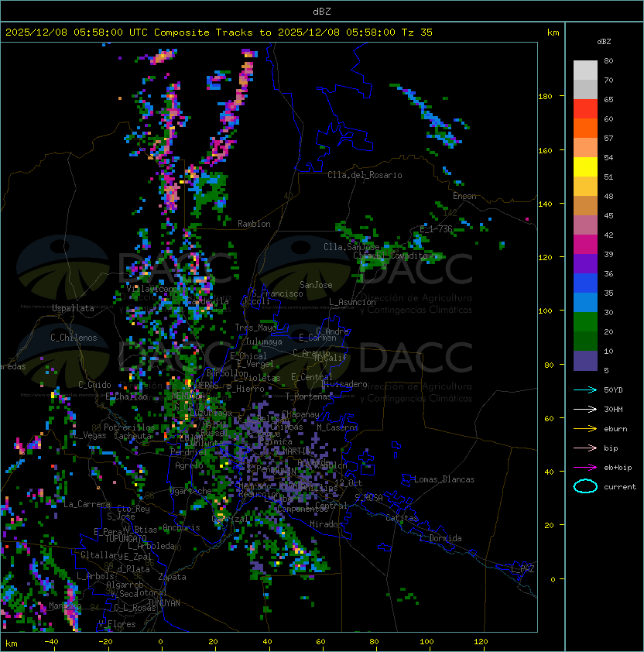Click the '140' tick on vertical km axis

545,204
